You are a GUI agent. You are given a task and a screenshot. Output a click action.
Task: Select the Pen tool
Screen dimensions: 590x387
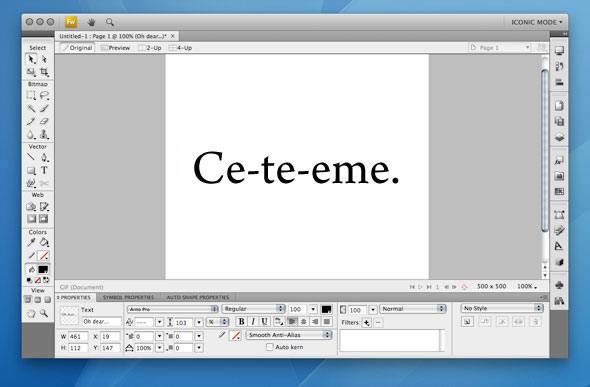tap(44, 157)
